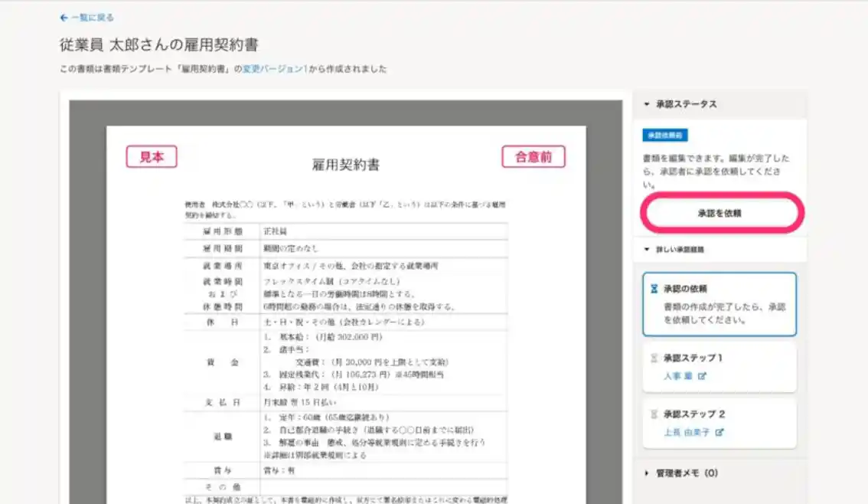This screenshot has width=868, height=504.
Task: Click the 雇用契約書 title in document preview
Action: pyautogui.click(x=345, y=165)
